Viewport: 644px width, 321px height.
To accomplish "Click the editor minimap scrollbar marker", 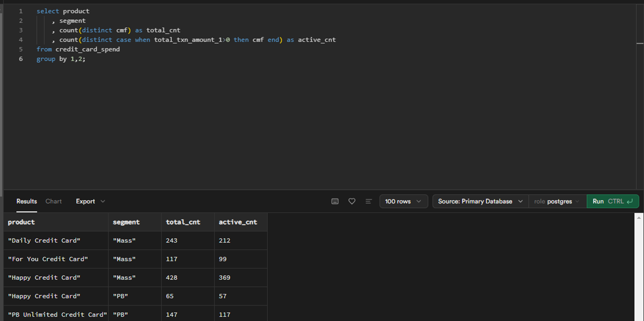I will tap(640, 43).
